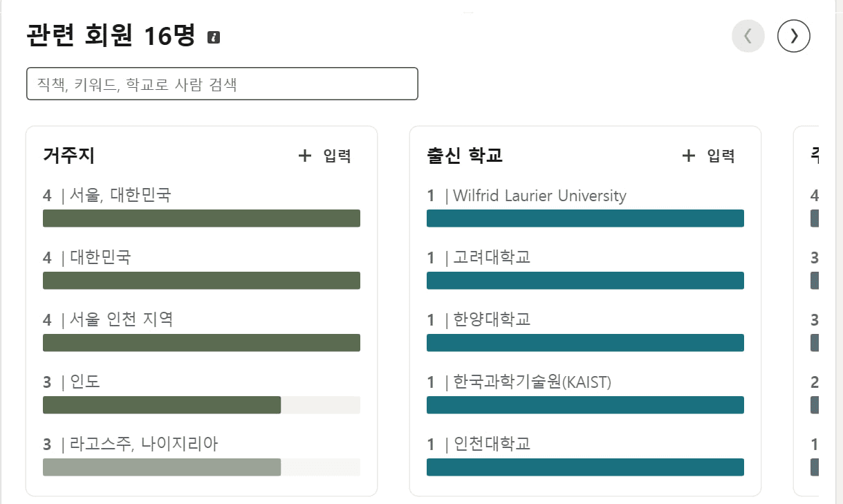Select the 대한민국 location bar

tap(201, 281)
